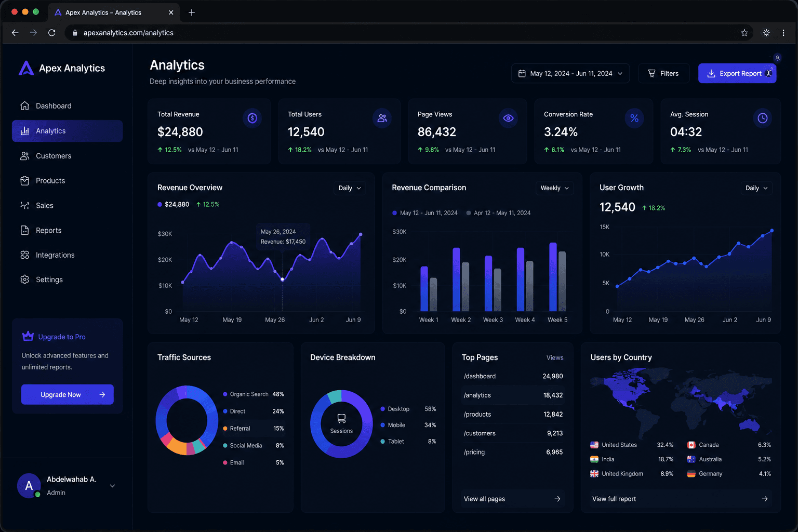
Task: Click the Export Report button
Action: tap(737, 73)
